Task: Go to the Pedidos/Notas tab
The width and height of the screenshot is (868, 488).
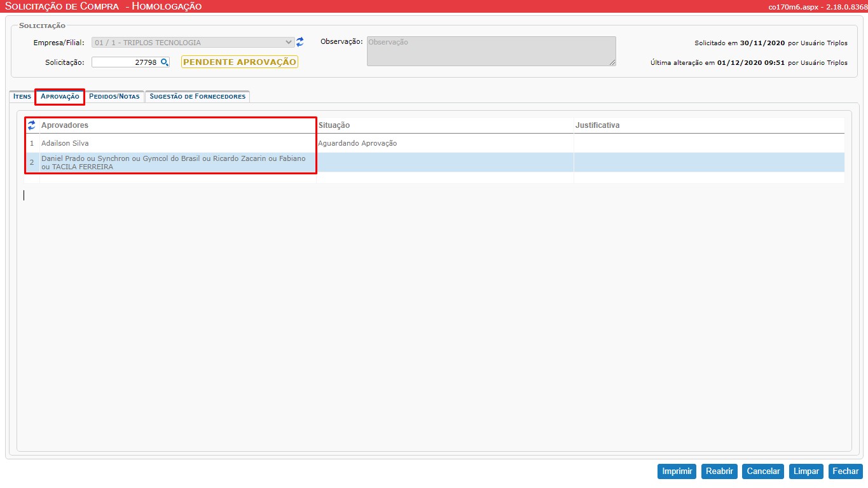Action: pos(114,97)
